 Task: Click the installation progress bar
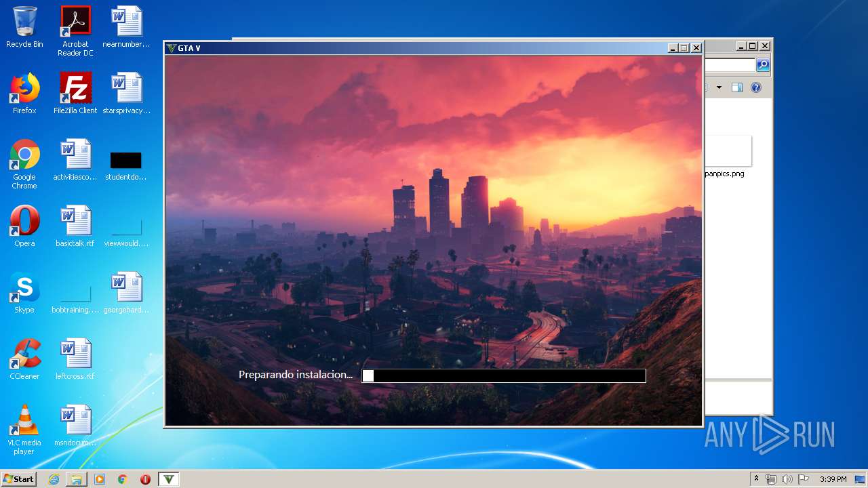point(504,375)
